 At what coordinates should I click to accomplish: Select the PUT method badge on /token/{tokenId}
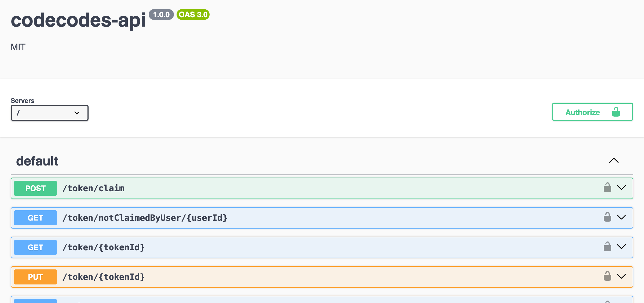coord(35,277)
